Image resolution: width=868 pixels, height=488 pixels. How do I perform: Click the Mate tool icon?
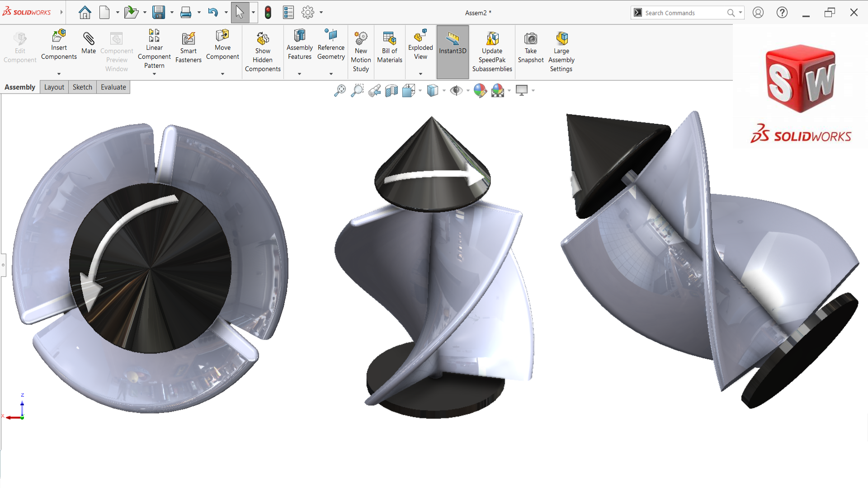[x=89, y=40]
